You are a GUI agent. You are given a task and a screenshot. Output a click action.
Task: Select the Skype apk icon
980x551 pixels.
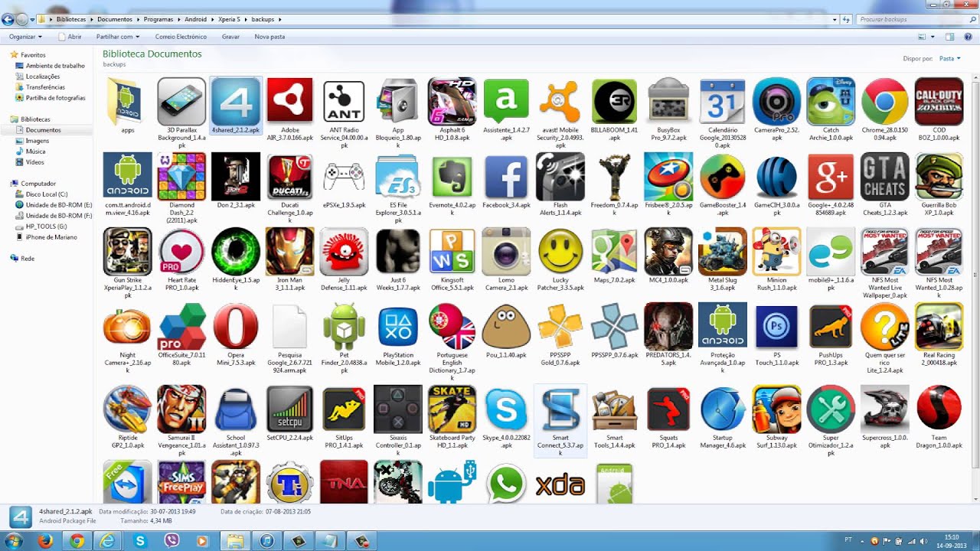pyautogui.click(x=506, y=409)
